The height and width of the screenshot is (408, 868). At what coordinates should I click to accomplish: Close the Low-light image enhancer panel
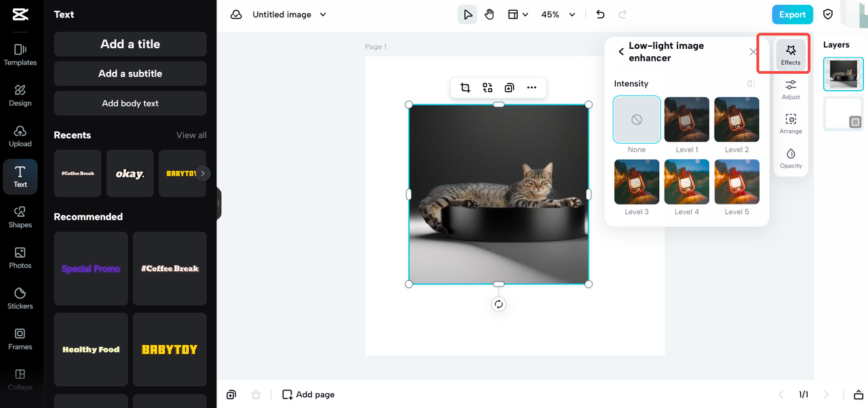click(x=753, y=52)
